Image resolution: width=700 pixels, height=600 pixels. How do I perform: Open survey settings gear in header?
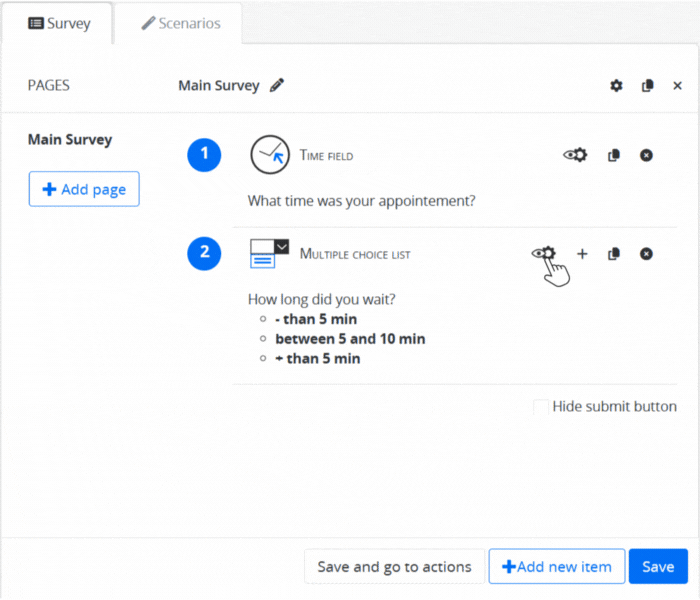616,86
